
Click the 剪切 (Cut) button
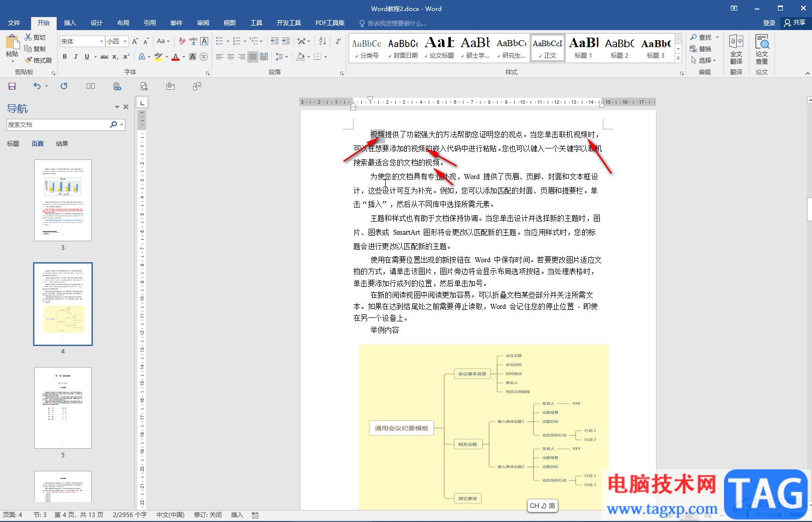[x=35, y=37]
